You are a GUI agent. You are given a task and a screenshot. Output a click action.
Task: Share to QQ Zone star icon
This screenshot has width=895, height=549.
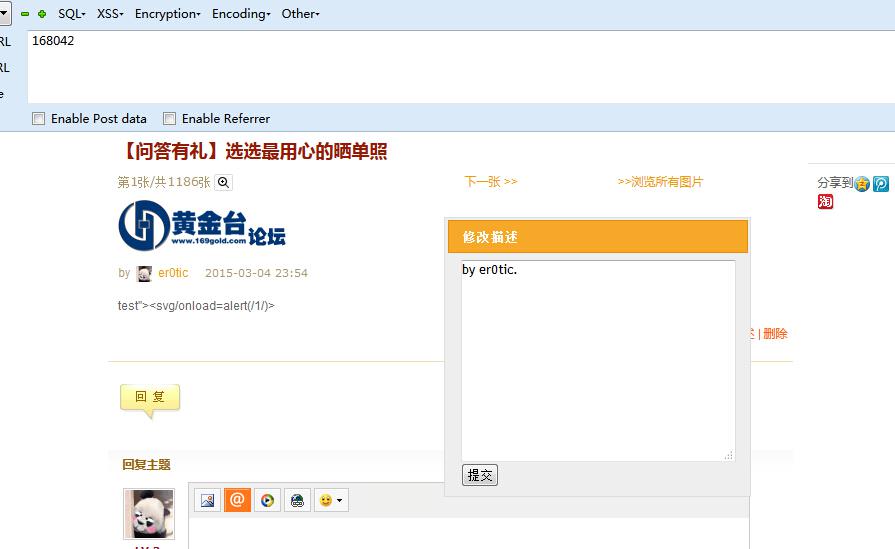pyautogui.click(x=862, y=184)
